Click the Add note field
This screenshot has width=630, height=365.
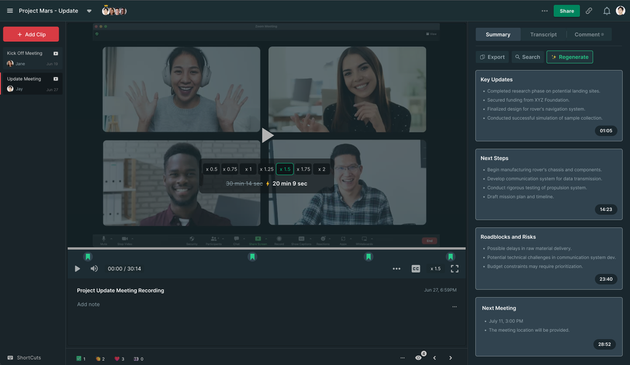88,304
